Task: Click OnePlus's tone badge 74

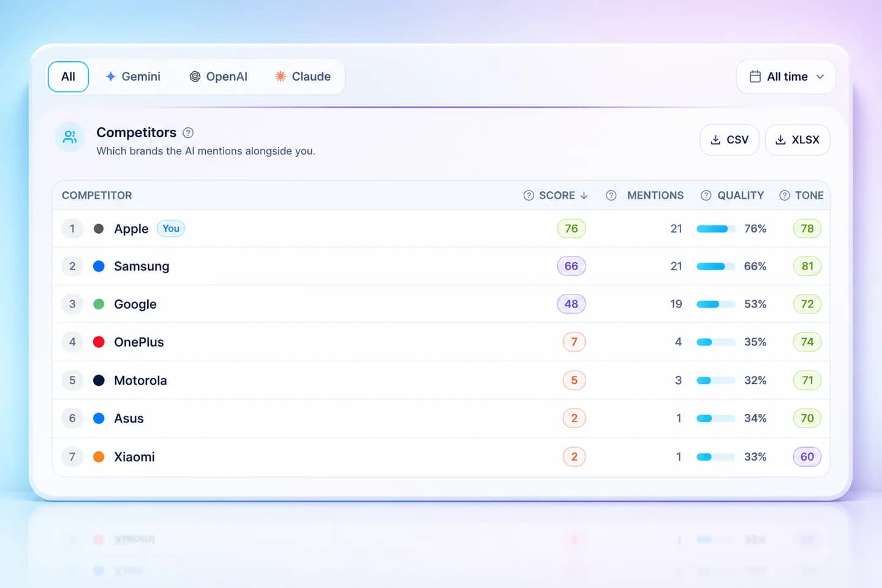Action: [807, 342]
